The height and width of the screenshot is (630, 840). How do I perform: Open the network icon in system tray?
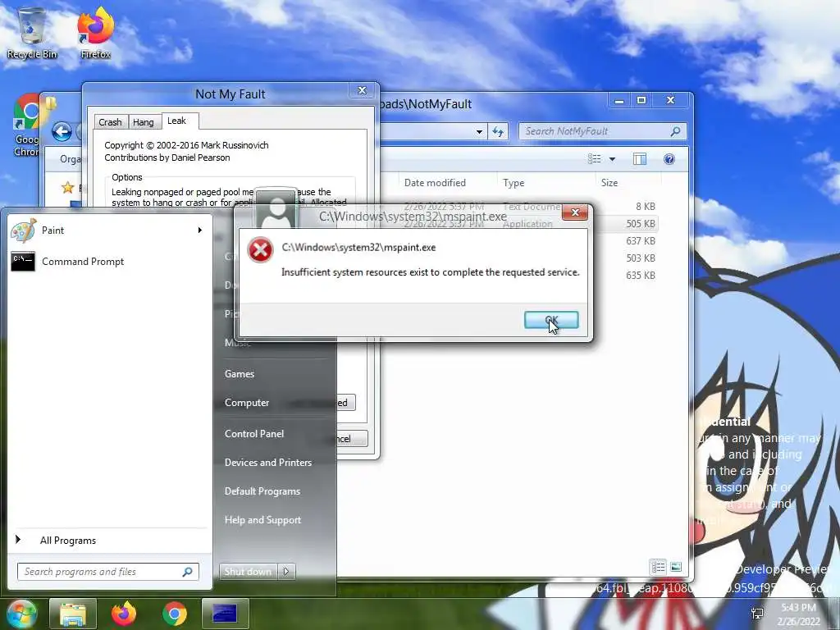(x=757, y=614)
